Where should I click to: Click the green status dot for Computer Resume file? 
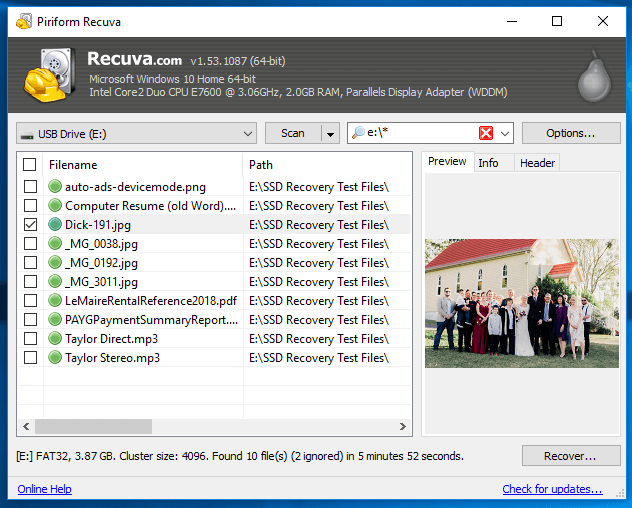[x=54, y=205]
